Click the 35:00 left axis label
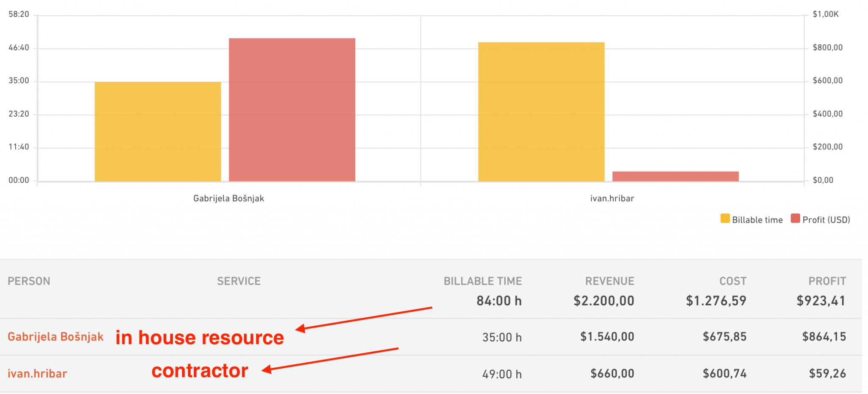The width and height of the screenshot is (868, 394). point(19,81)
